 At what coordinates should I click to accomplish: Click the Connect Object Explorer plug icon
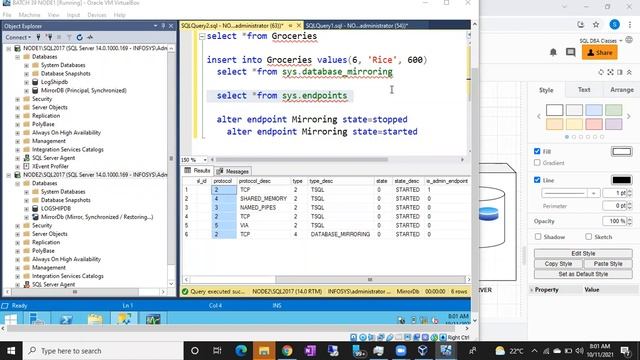coord(38,37)
